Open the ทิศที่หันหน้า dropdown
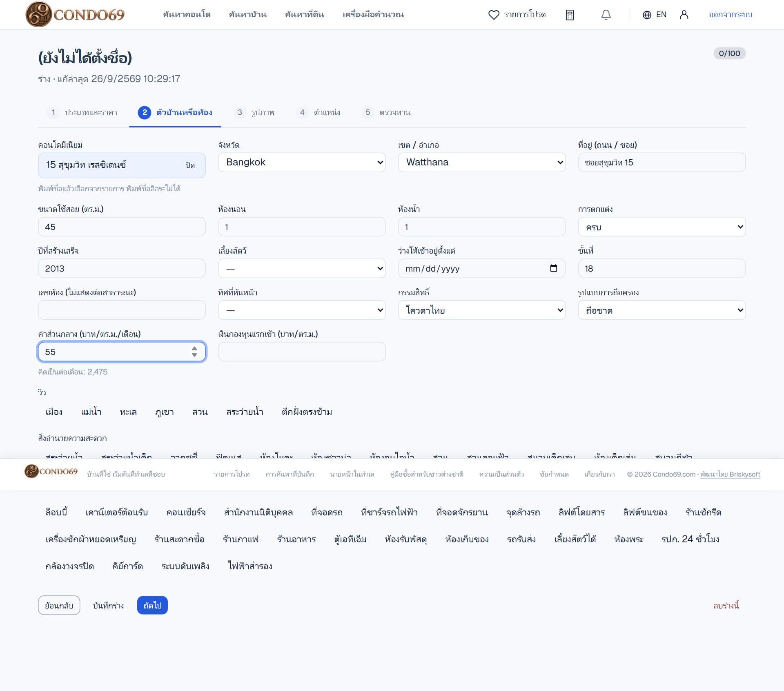Screen dimensions: 784x691 [302, 310]
